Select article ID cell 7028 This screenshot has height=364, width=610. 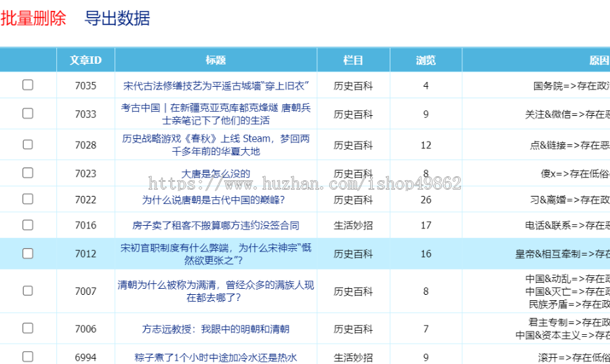(x=85, y=145)
